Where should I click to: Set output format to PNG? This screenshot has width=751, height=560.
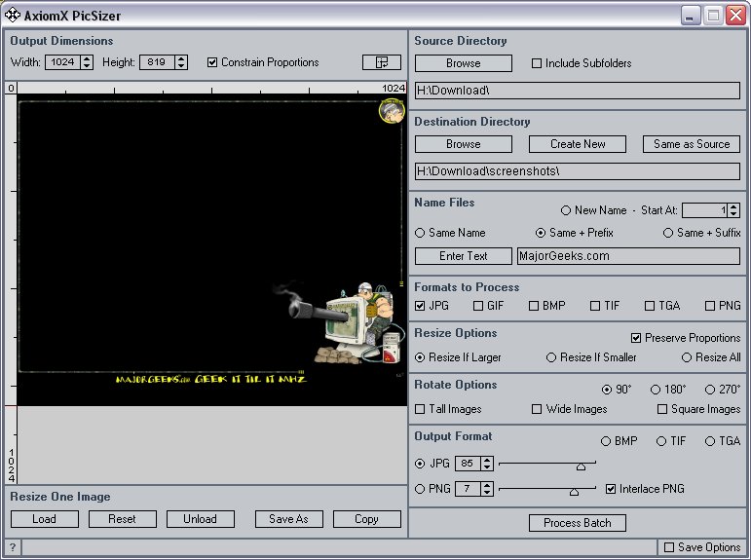[420, 489]
